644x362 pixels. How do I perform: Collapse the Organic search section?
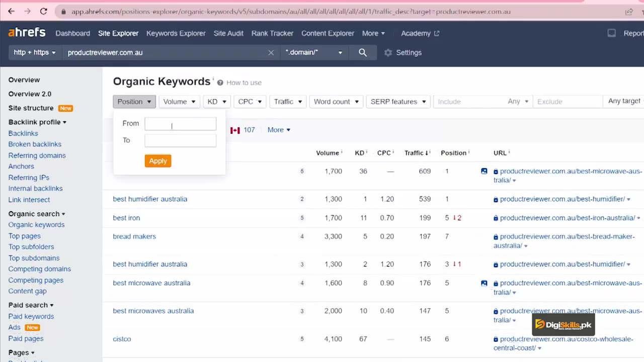(37, 214)
